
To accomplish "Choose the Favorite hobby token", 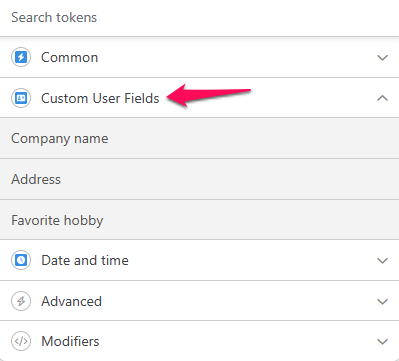I will click(x=199, y=220).
